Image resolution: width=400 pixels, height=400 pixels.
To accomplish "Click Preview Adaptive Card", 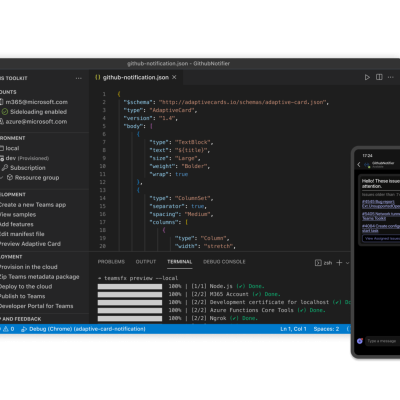I will point(30,244).
